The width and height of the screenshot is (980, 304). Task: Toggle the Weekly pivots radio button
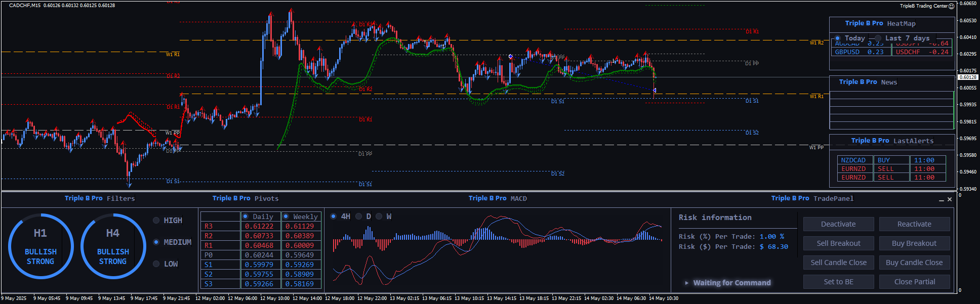click(286, 216)
